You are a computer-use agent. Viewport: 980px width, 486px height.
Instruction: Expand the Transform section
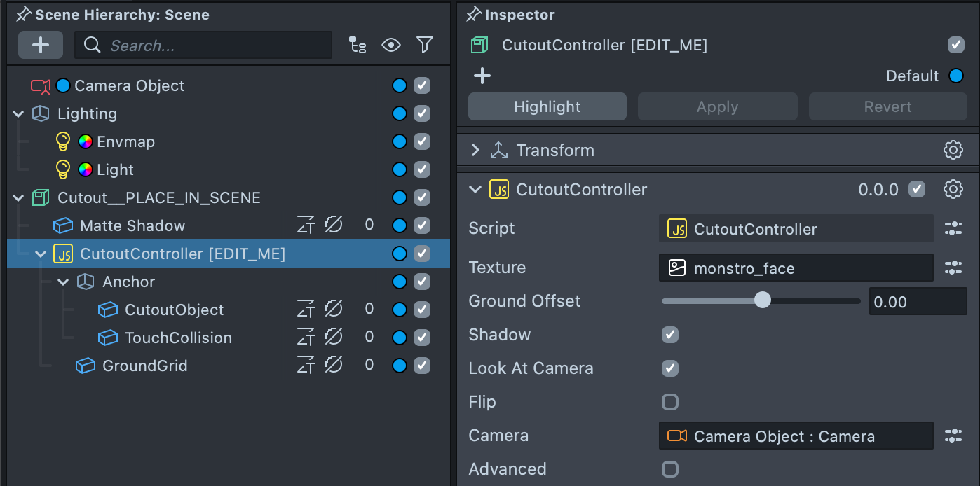[x=475, y=150]
